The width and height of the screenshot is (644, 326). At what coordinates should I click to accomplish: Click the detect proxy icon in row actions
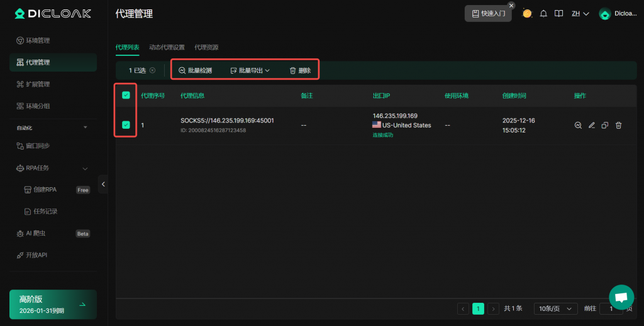click(x=578, y=126)
